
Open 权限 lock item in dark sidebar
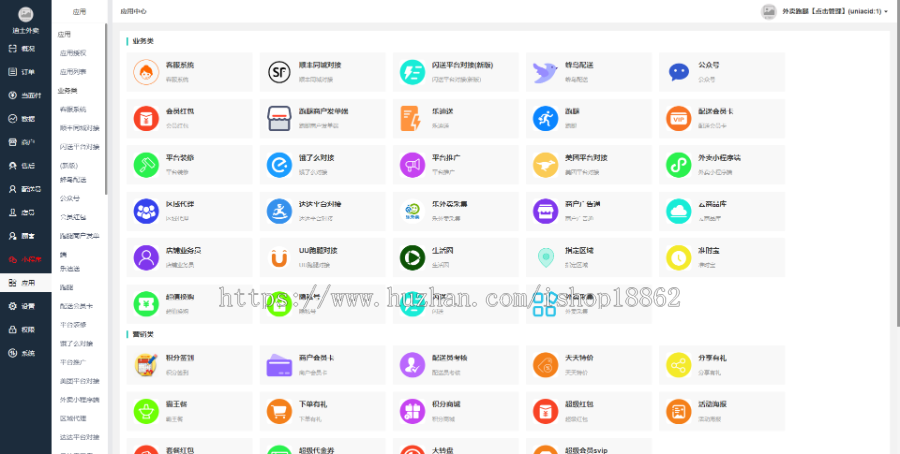tap(25, 329)
